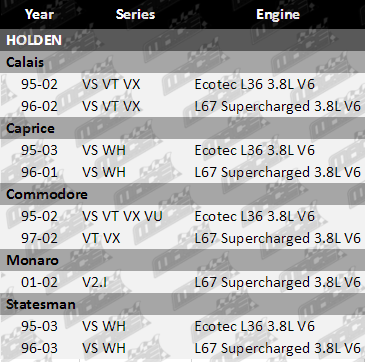Select the Monaro model group row
Viewport: 365px width, 362px height.
pyautogui.click(x=182, y=260)
